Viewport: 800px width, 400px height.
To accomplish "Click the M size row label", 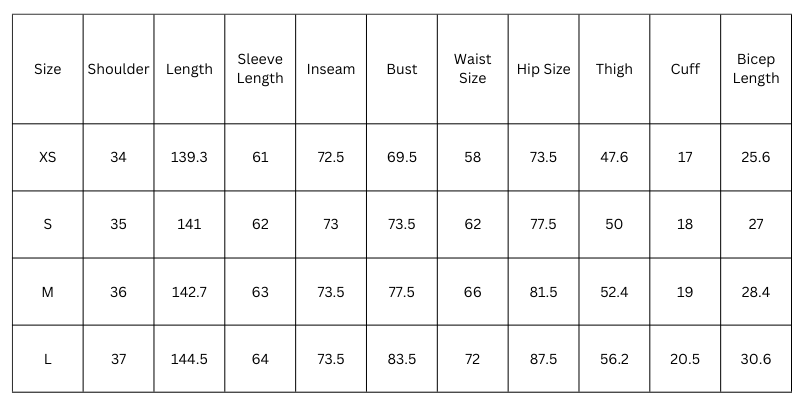I will (47, 292).
